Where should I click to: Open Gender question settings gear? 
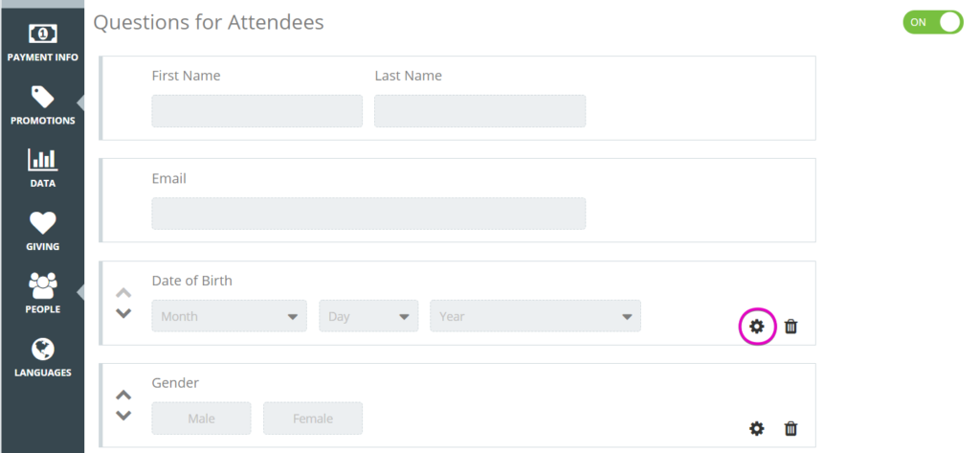coord(757,429)
